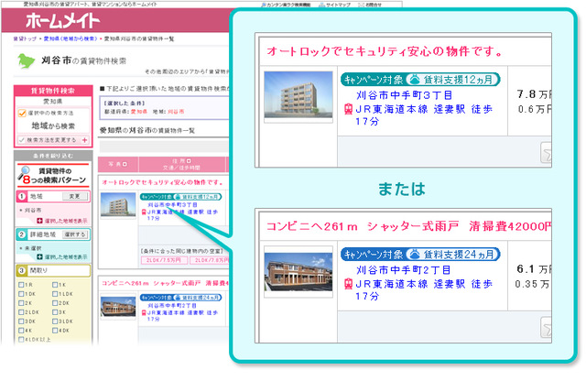The height and width of the screenshot is (392, 586).
Task: Click train icon in enlarged 中手町2丁目 card
Action: [348, 284]
